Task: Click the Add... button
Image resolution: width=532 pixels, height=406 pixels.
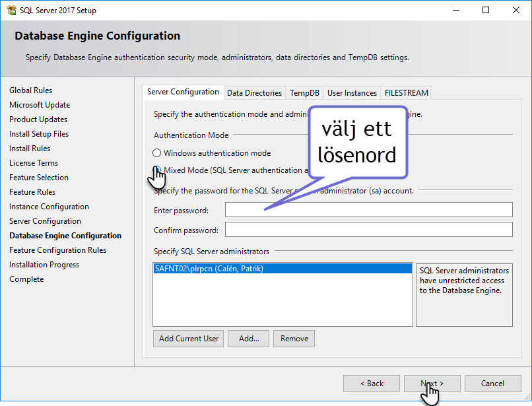Action: (x=248, y=339)
